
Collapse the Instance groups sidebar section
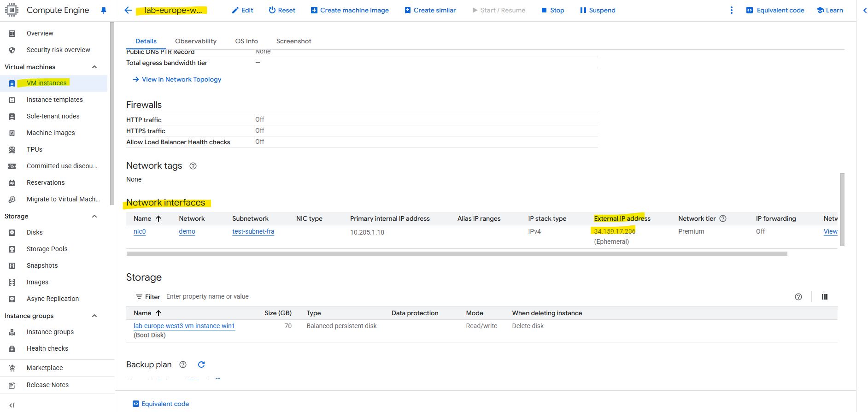point(94,316)
